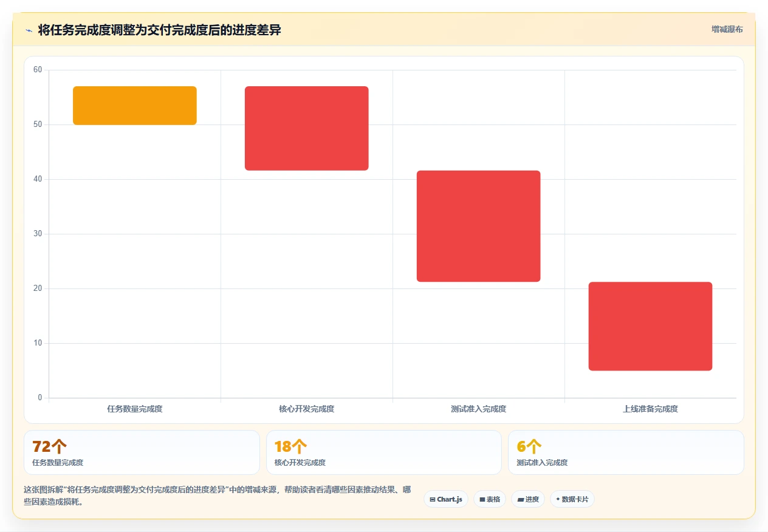Click the x-axis label 核心开发完成度
The height and width of the screenshot is (532, 768).
click(307, 409)
